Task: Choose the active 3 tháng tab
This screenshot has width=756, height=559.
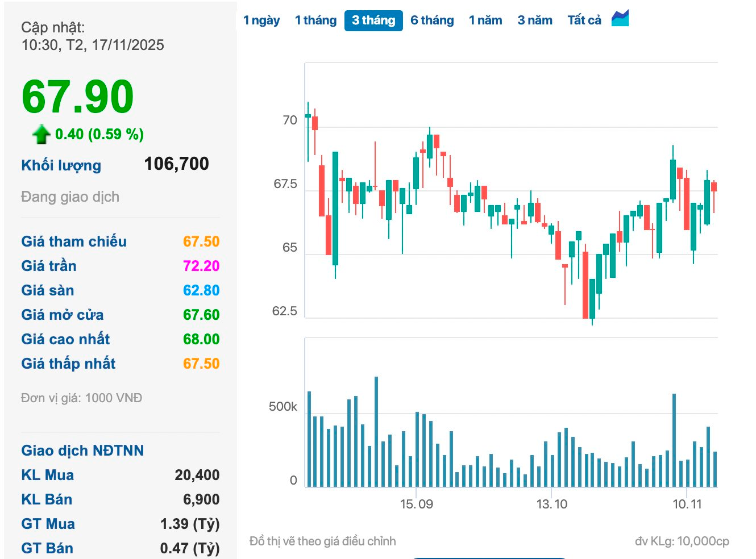Action: 373,20
